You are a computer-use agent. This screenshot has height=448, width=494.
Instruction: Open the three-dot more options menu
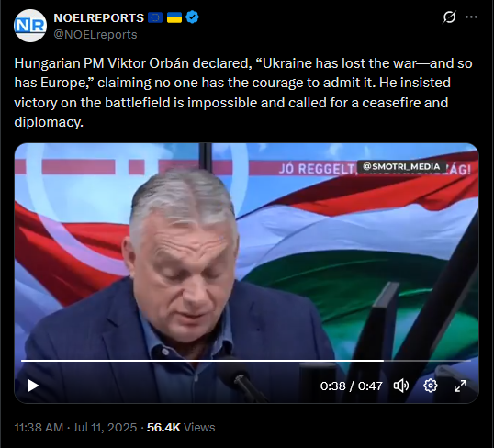[x=471, y=17]
